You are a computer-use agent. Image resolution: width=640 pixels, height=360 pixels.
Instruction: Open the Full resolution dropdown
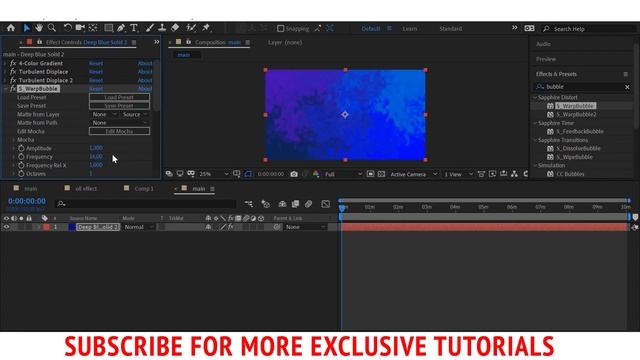point(343,174)
